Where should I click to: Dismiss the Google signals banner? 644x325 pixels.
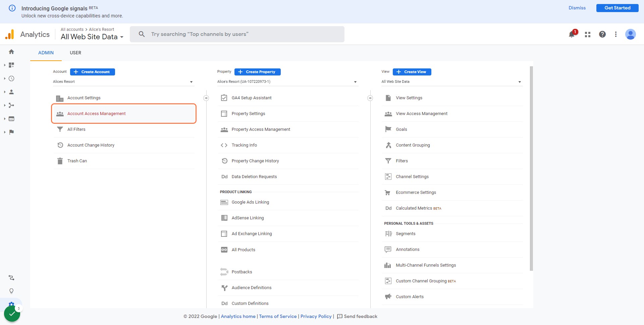click(577, 8)
